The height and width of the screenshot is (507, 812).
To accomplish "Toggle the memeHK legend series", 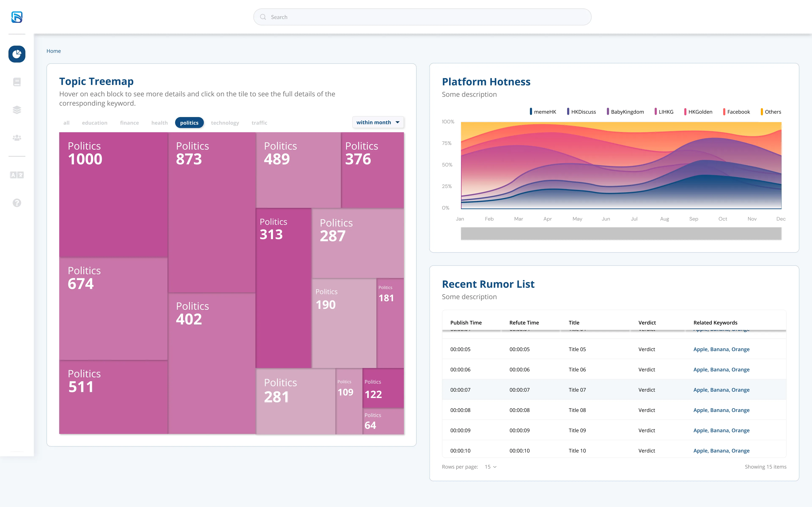I will pos(543,112).
